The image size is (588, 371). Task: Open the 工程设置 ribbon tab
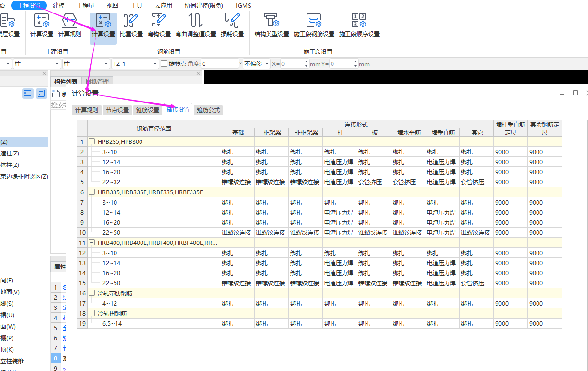[x=29, y=5]
